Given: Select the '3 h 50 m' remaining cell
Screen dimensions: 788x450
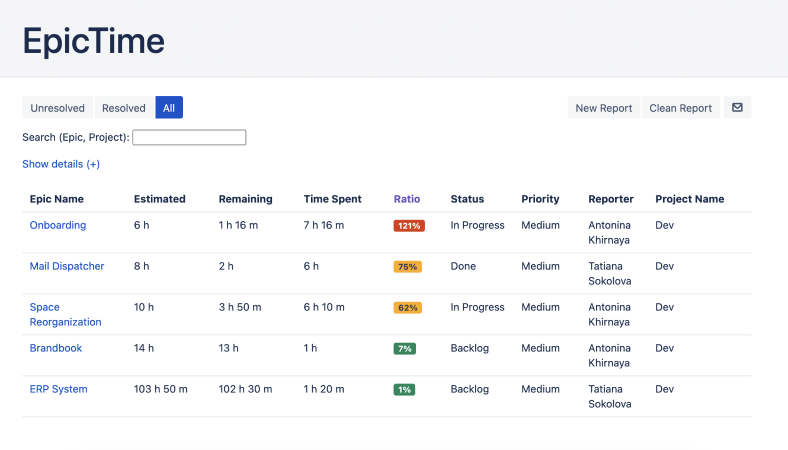Looking at the screenshot, I should pos(240,307).
